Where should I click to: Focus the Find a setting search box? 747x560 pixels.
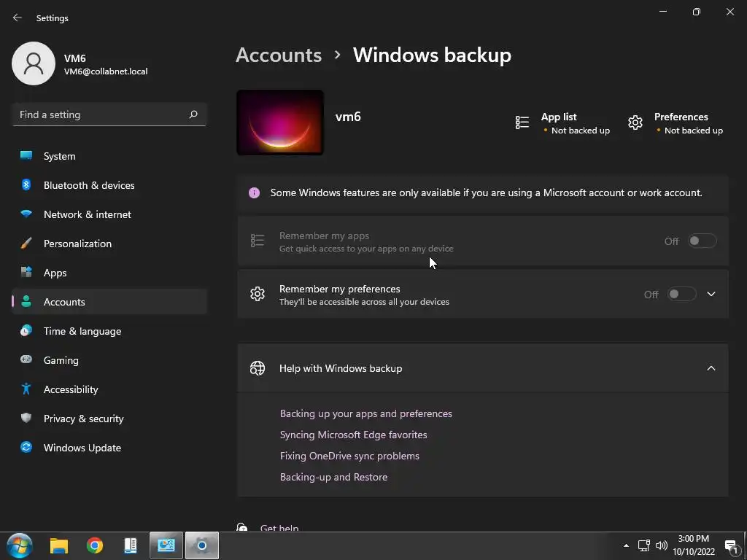pyautogui.click(x=109, y=114)
